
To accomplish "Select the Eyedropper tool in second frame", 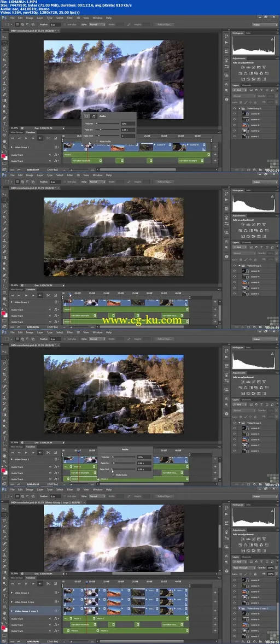I will [x=4, y=222].
